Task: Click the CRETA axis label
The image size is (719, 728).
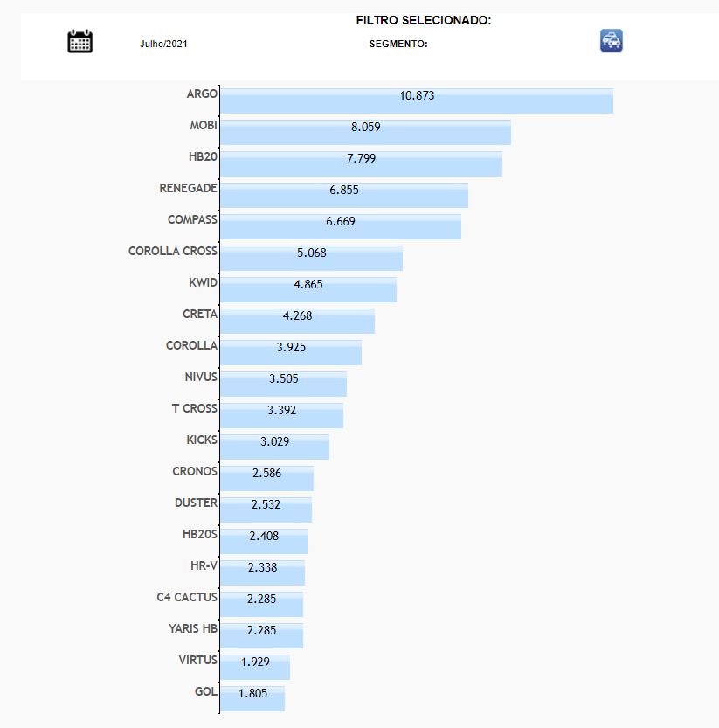Action: pos(200,314)
